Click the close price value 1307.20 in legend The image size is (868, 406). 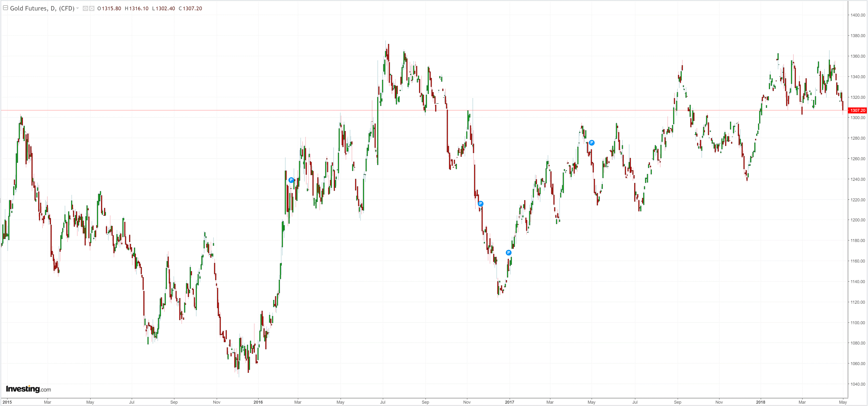click(192, 8)
